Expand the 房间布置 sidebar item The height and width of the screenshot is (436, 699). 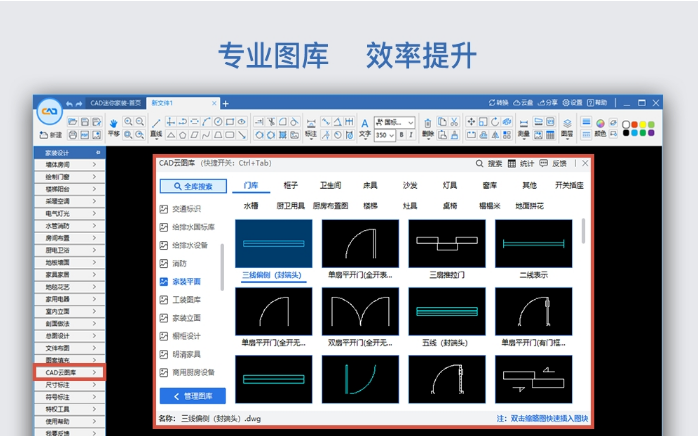pyautogui.click(x=70, y=238)
